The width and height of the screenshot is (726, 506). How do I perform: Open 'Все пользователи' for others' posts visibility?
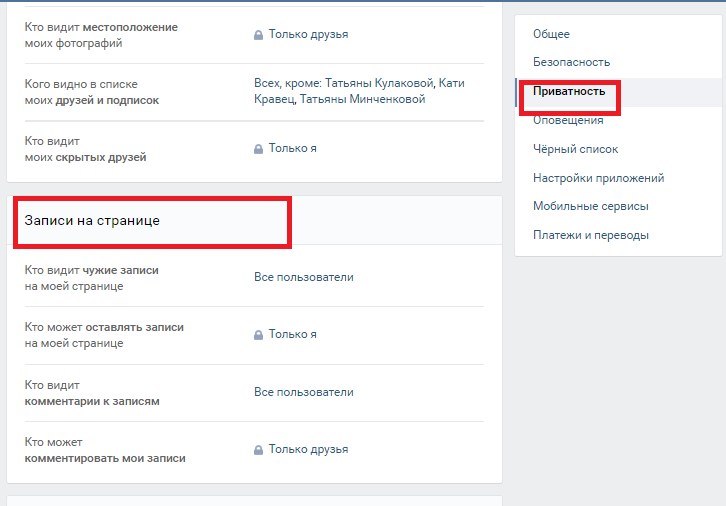click(304, 277)
